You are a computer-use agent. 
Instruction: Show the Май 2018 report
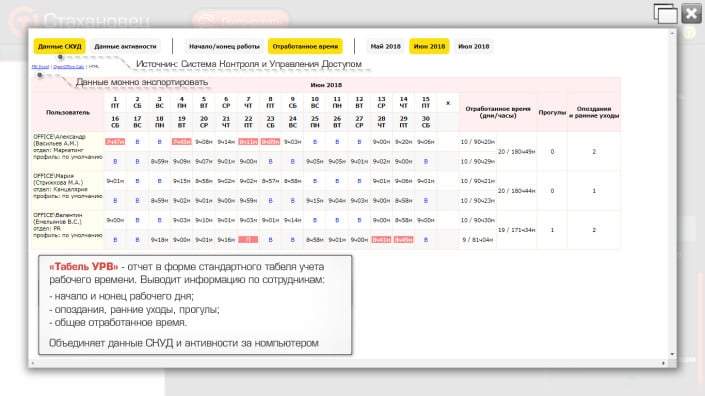pos(385,46)
